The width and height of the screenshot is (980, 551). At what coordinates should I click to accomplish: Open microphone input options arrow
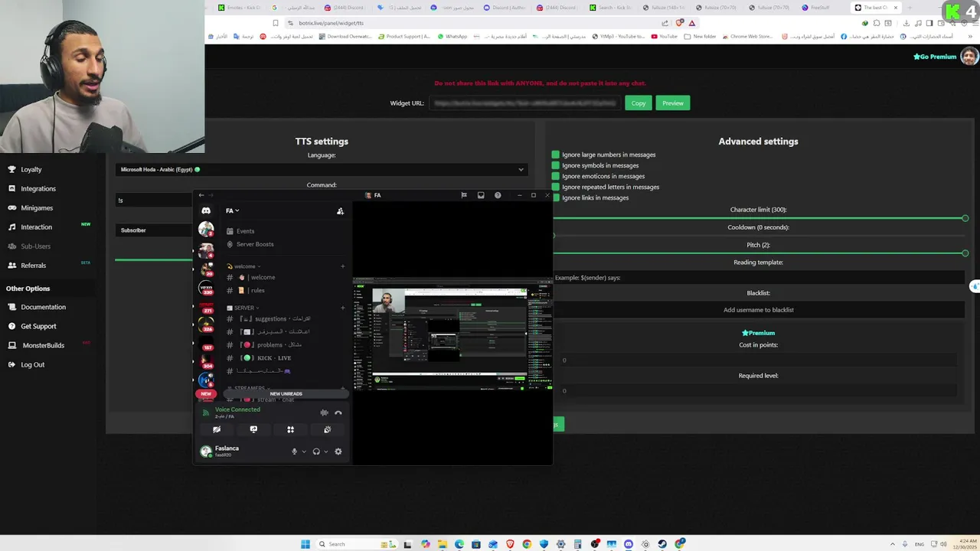point(304,452)
